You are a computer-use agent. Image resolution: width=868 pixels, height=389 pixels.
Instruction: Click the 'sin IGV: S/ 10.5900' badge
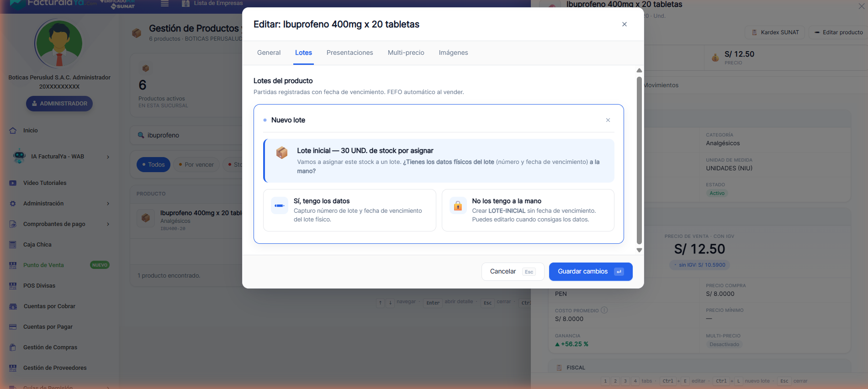tap(699, 265)
